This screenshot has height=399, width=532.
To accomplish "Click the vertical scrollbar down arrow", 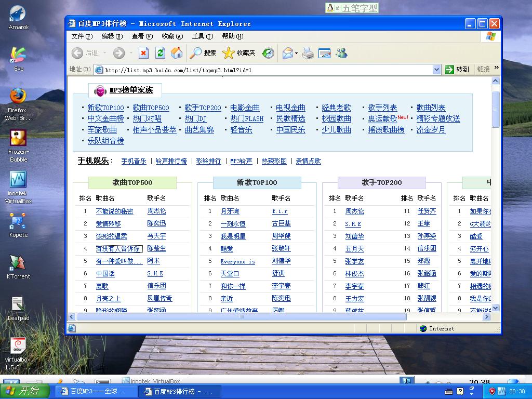I will pos(495,308).
